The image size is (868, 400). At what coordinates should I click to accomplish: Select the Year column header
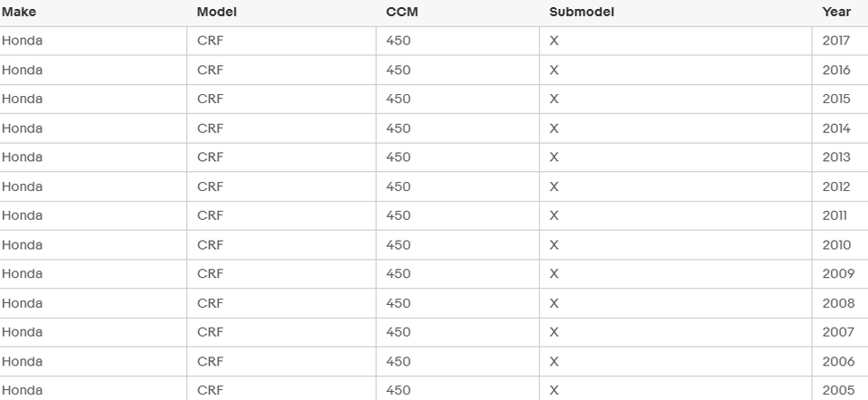coord(836,12)
